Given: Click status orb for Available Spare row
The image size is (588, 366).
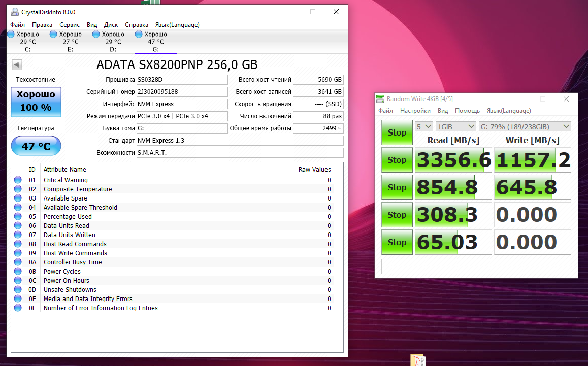Looking at the screenshot, I should pos(18,198).
